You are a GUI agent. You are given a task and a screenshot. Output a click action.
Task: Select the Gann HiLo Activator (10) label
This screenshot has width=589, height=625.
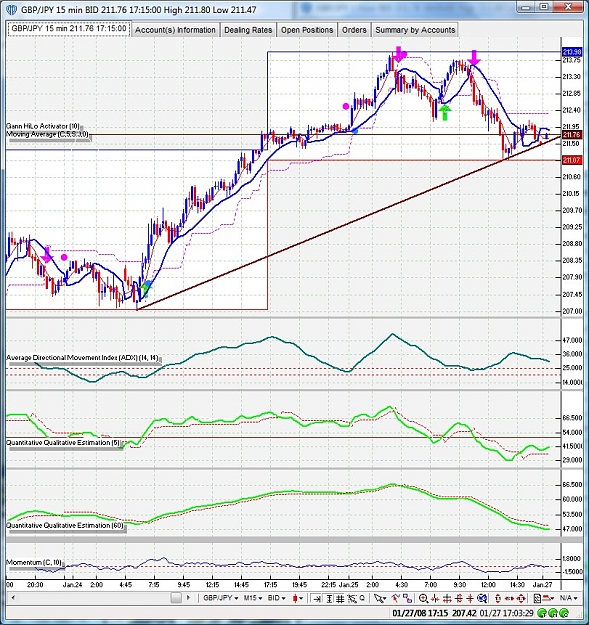click(x=43, y=126)
